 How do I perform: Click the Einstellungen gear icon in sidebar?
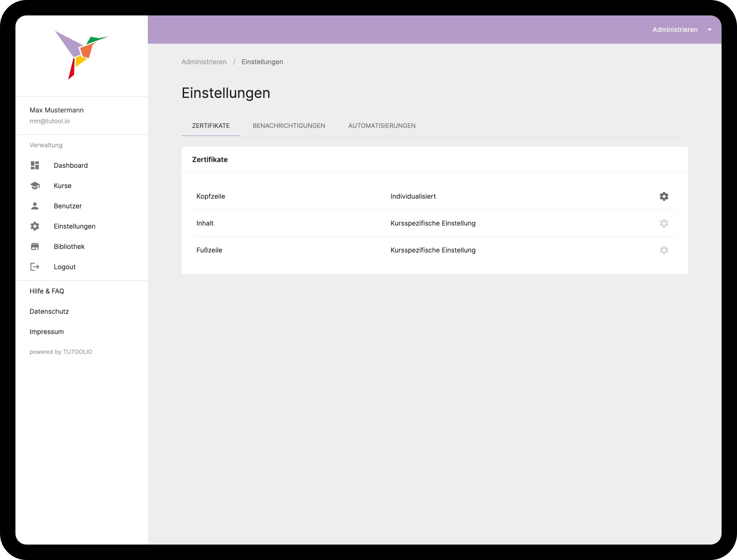coord(35,226)
